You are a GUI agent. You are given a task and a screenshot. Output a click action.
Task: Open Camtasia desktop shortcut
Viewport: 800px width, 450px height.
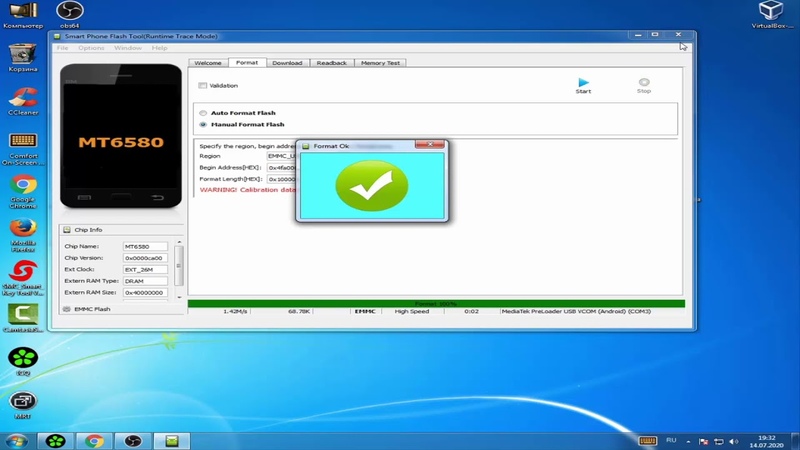[x=23, y=318]
